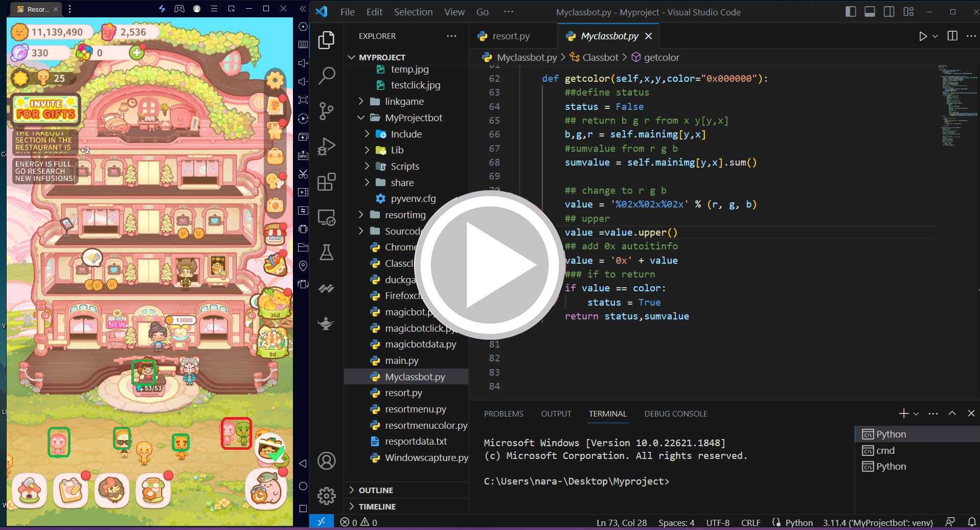The height and width of the screenshot is (530, 980).
Task: Toggle the secondary side bar layout icon
Action: click(889, 12)
